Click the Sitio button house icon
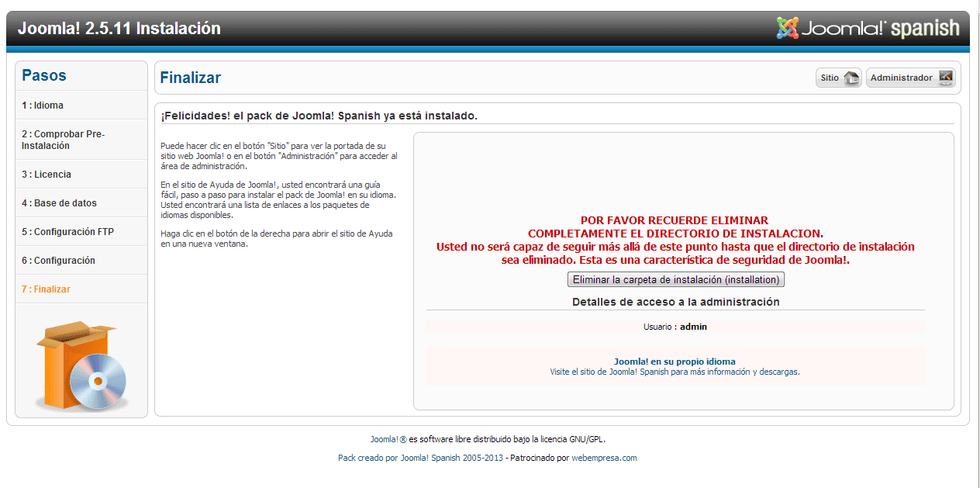 pyautogui.click(x=851, y=78)
